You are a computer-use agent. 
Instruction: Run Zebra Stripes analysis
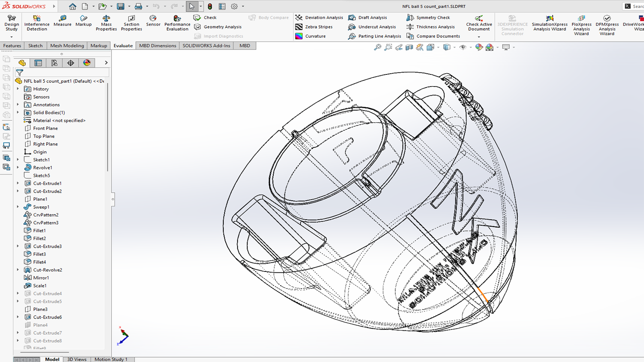[x=314, y=27]
